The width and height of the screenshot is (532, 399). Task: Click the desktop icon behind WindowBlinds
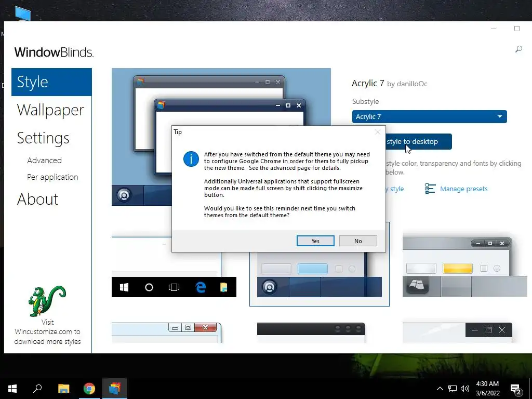pyautogui.click(x=23, y=14)
